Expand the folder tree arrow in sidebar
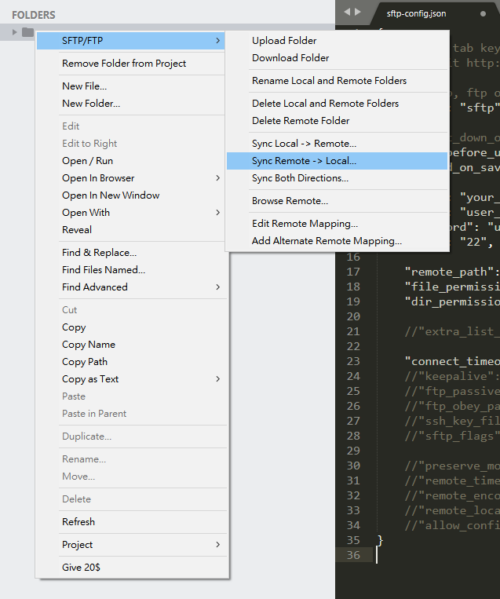 point(15,32)
